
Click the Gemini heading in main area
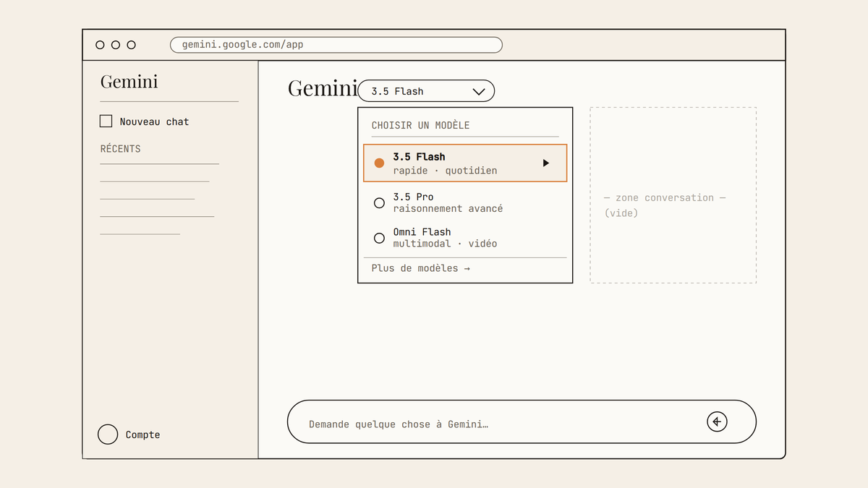[323, 88]
